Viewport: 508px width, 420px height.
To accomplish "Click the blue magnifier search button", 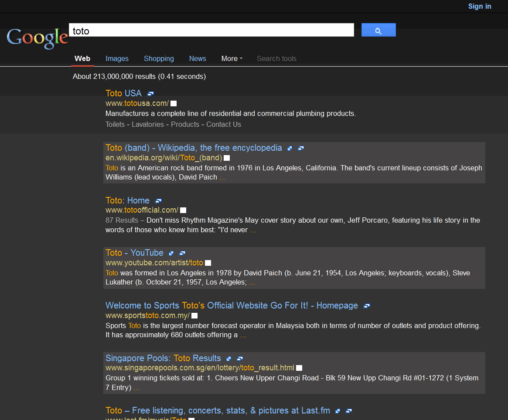I will click(x=378, y=30).
